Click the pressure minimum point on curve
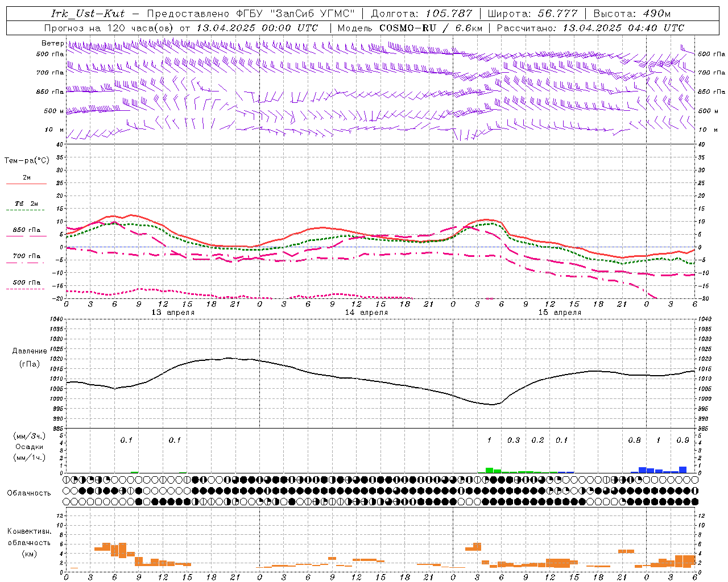The image size is (728, 582). 493,405
